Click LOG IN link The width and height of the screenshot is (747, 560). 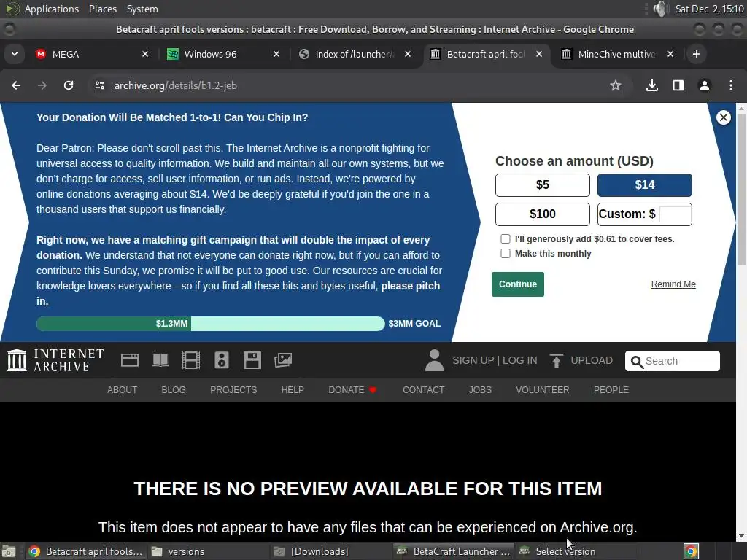pyautogui.click(x=519, y=360)
